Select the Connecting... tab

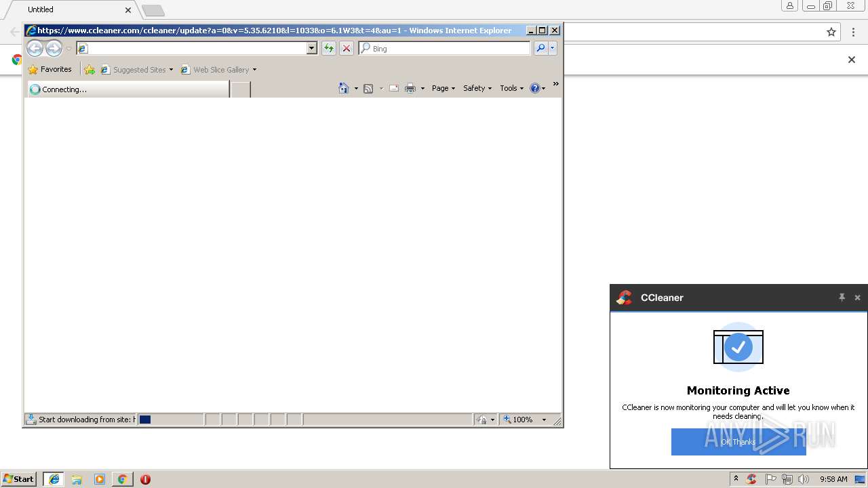click(128, 89)
